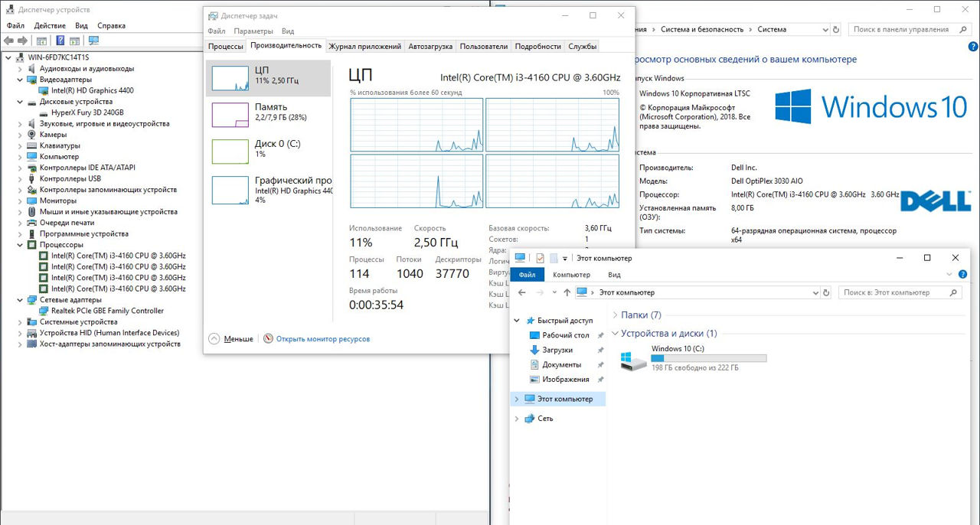Click the Explorer help icon under the window controls
The height and width of the screenshot is (525, 980).
pos(962,275)
